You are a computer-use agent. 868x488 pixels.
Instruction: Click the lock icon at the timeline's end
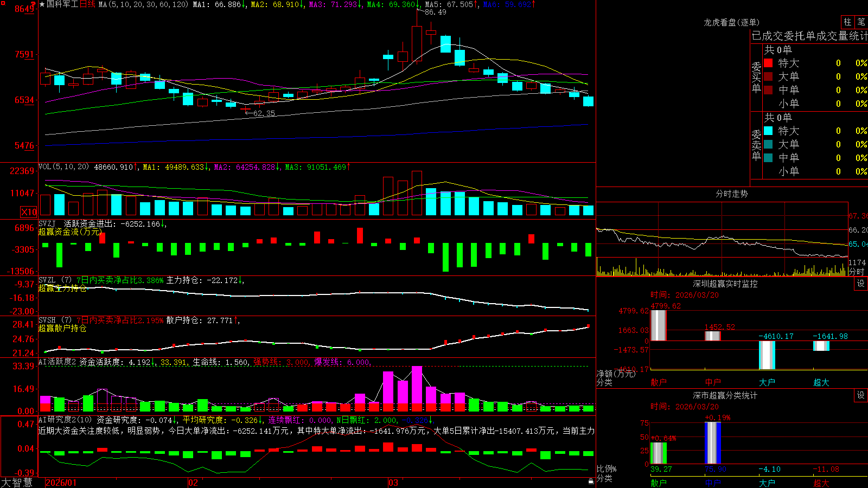click(x=591, y=481)
